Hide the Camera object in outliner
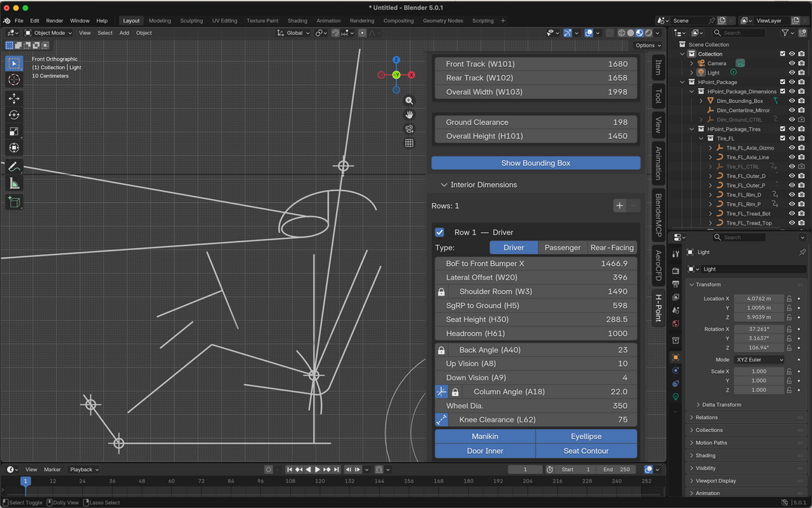This screenshot has width=812, height=508. pyautogui.click(x=792, y=63)
